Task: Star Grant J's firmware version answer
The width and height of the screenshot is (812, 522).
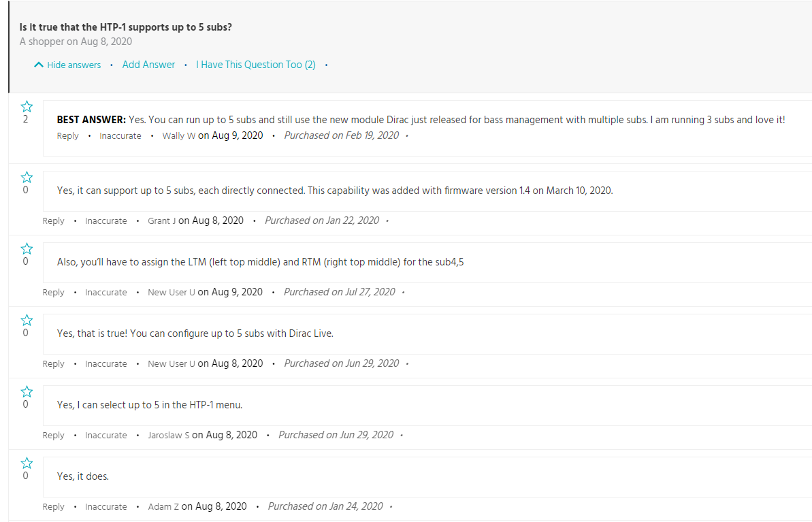Action: tap(27, 178)
